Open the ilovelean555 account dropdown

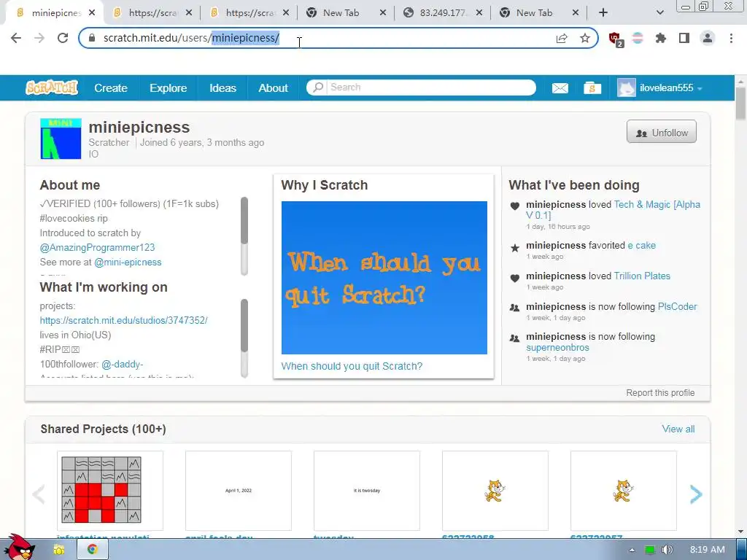(x=659, y=88)
